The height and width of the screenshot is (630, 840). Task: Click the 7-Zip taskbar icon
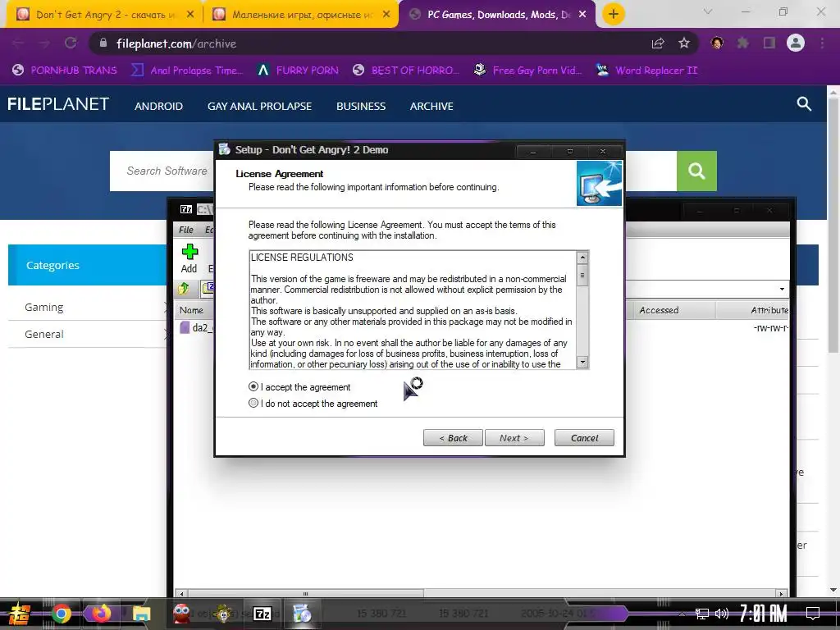tap(262, 614)
